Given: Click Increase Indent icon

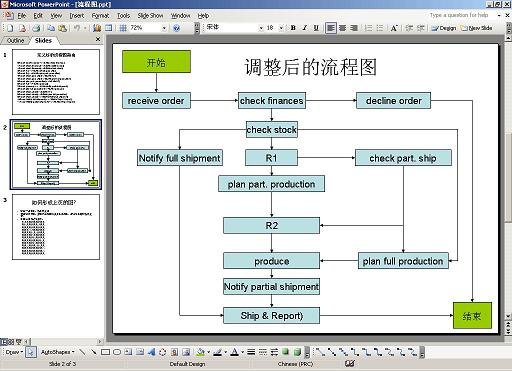Looking at the screenshot, I should [x=421, y=28].
